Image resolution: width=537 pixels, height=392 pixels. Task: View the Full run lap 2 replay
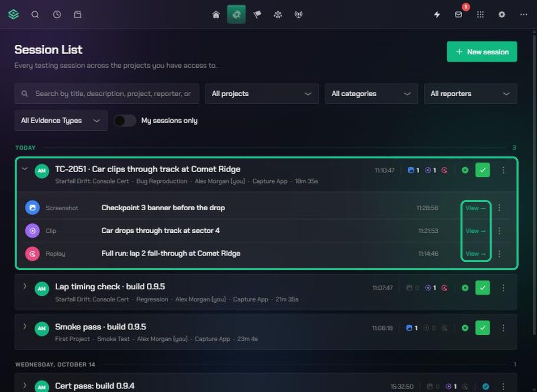point(475,254)
